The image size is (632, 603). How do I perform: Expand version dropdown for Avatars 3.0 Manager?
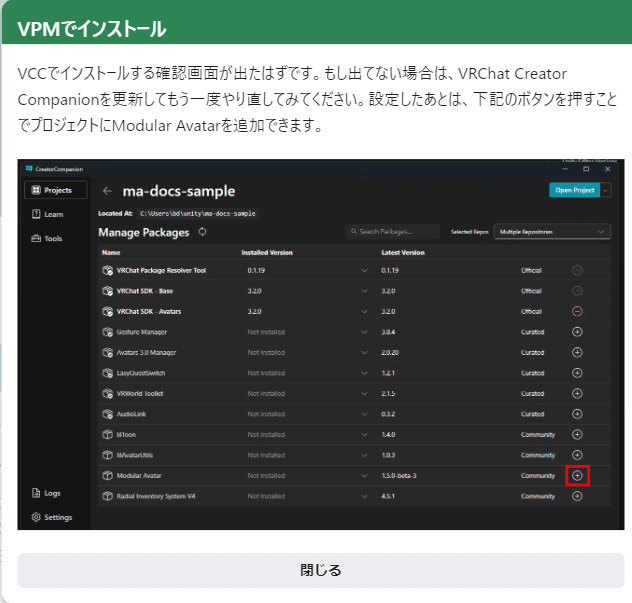point(364,353)
